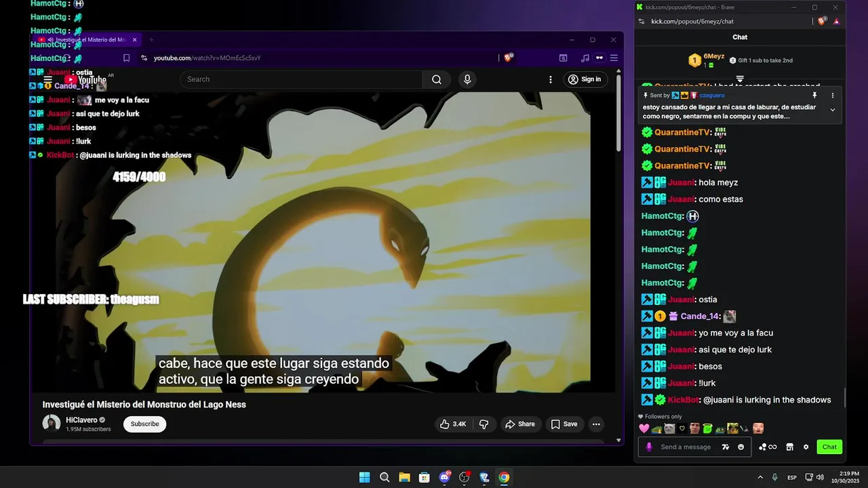Click the 6Meyz top gifter entry
868x488 pixels.
(x=707, y=60)
